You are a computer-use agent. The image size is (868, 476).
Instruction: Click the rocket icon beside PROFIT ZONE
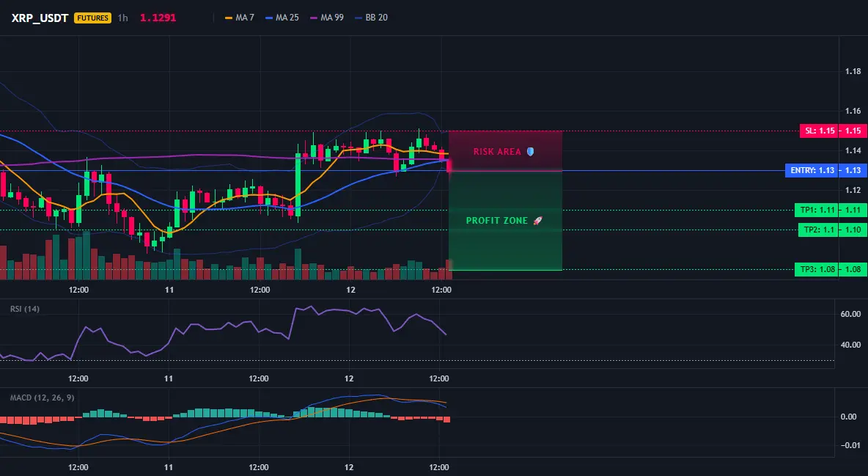(537, 221)
